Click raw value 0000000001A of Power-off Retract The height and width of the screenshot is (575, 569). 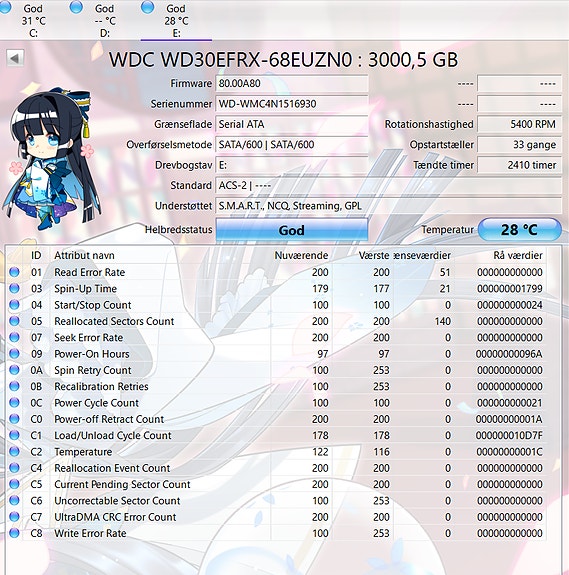tap(509, 419)
